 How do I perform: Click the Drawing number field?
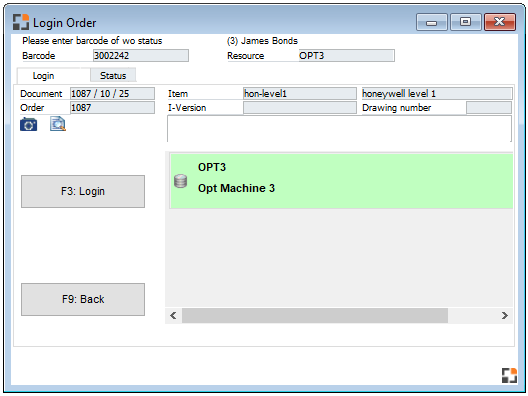point(489,108)
